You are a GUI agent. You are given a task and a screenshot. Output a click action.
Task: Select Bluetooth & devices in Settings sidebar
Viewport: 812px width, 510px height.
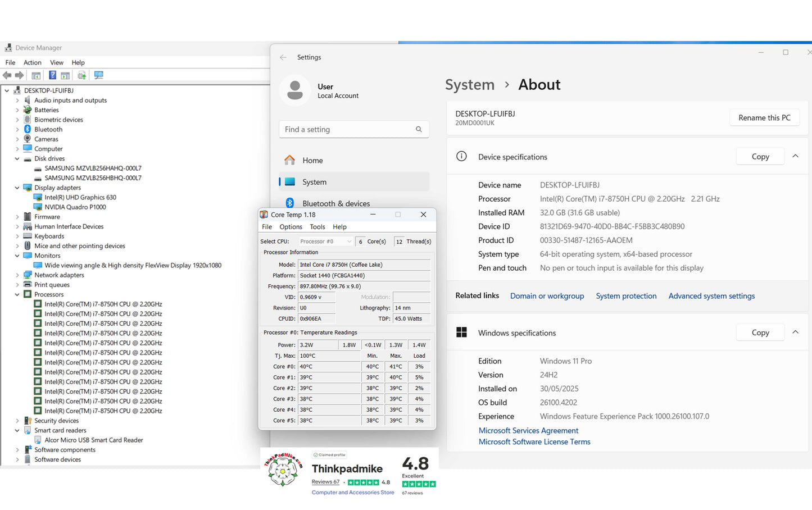(336, 203)
